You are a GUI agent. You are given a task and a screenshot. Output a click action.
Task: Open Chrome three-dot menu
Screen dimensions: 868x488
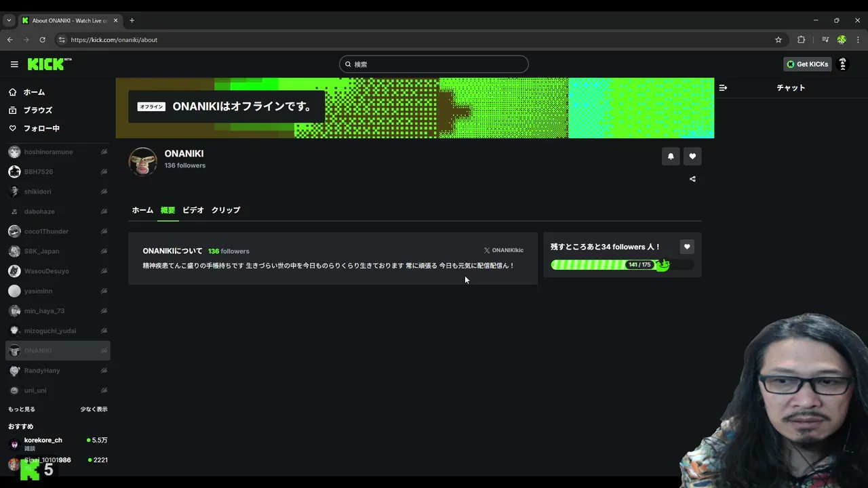858,40
